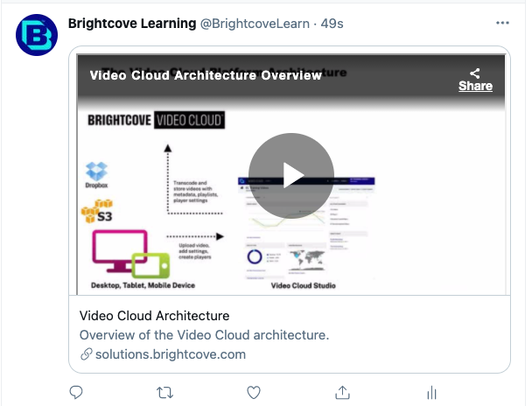532x406 pixels.
Task: Retweet the Brightcove Learning post
Action: tap(164, 391)
